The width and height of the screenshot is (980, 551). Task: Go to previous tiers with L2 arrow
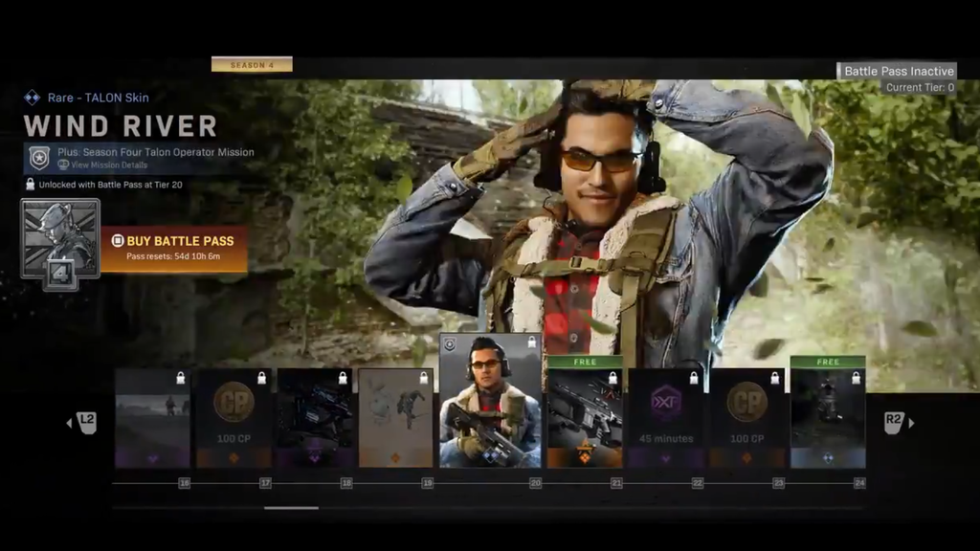83,423
